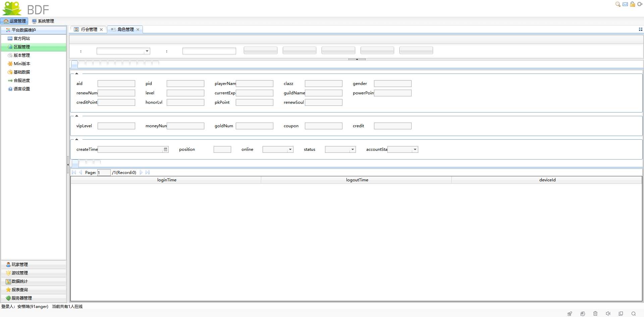Open the online dropdown

290,149
